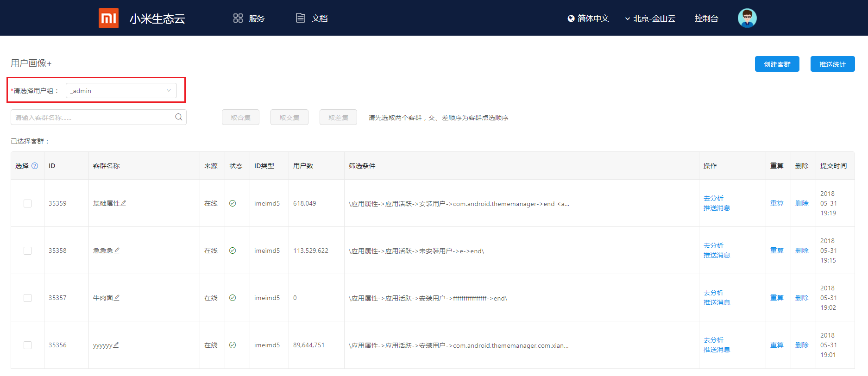This screenshot has height=376, width=868.
Task: Expand the 北京-金山云 region selector
Action: tap(650, 19)
